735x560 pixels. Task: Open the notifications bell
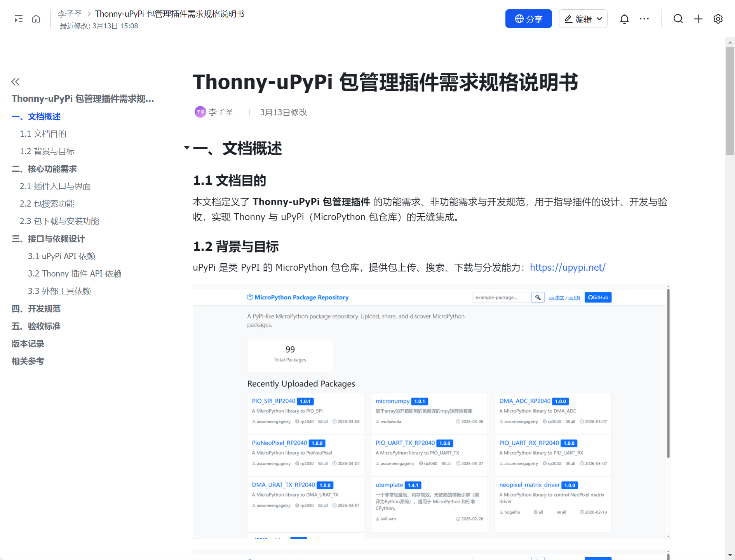[624, 19]
